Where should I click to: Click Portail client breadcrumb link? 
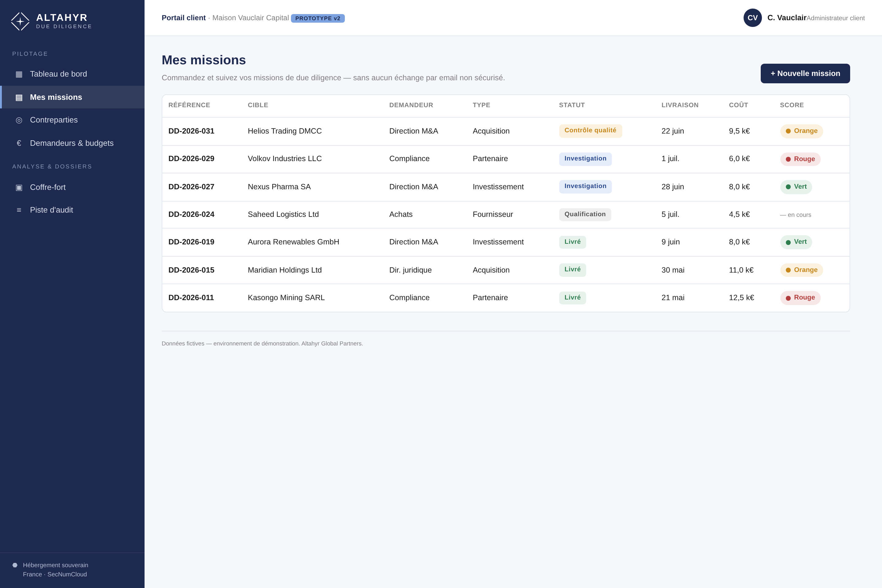point(184,18)
